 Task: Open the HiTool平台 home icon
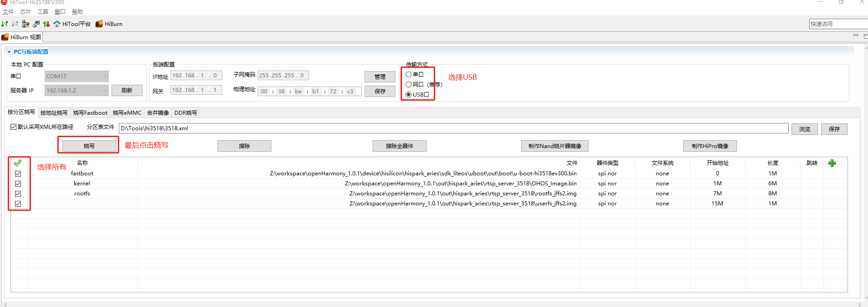point(72,24)
